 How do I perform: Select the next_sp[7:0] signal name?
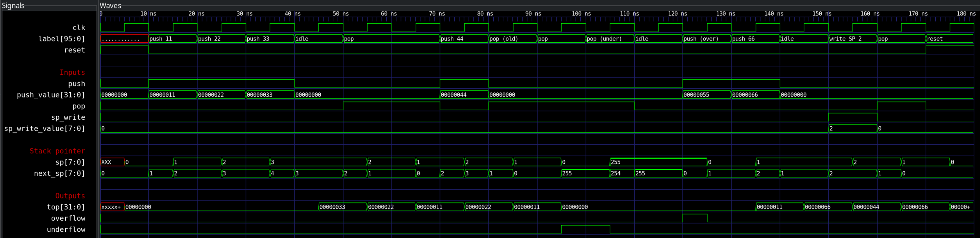tap(59, 173)
